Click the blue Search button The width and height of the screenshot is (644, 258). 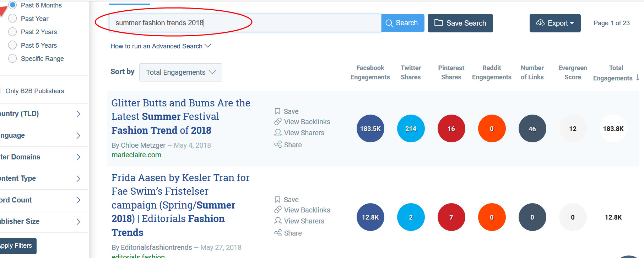coord(402,23)
